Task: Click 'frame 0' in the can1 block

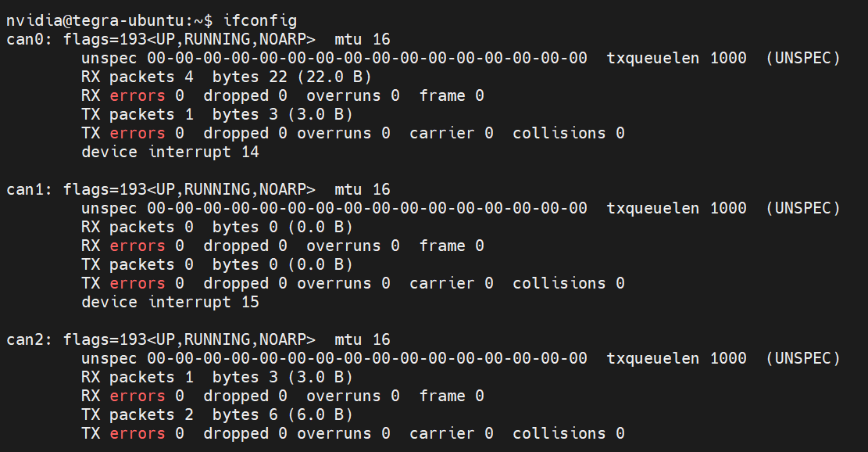Action: 451,246
